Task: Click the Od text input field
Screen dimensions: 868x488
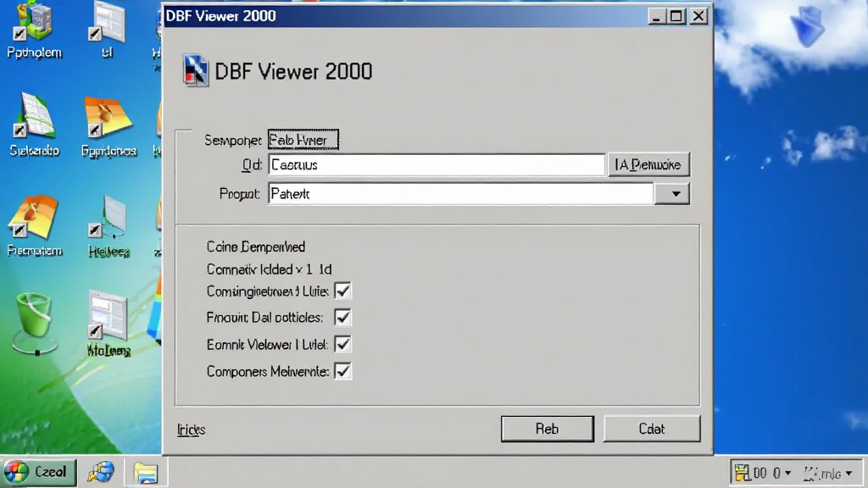Action: click(x=437, y=165)
